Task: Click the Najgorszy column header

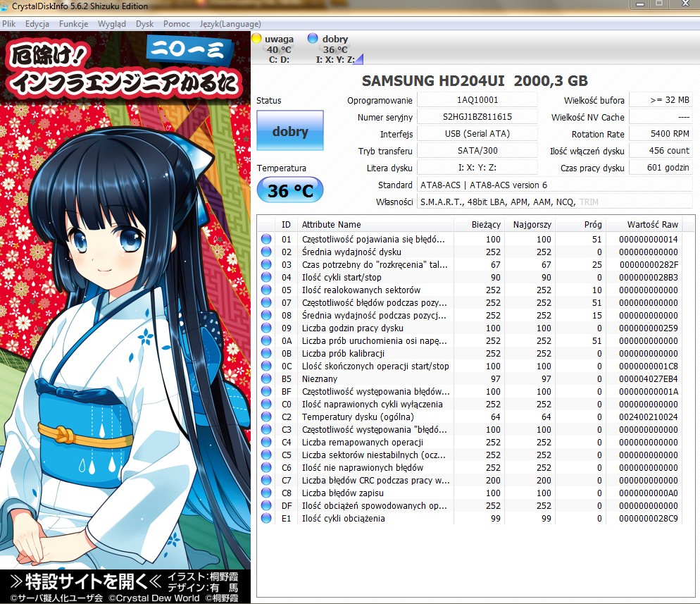Action: pyautogui.click(x=530, y=224)
